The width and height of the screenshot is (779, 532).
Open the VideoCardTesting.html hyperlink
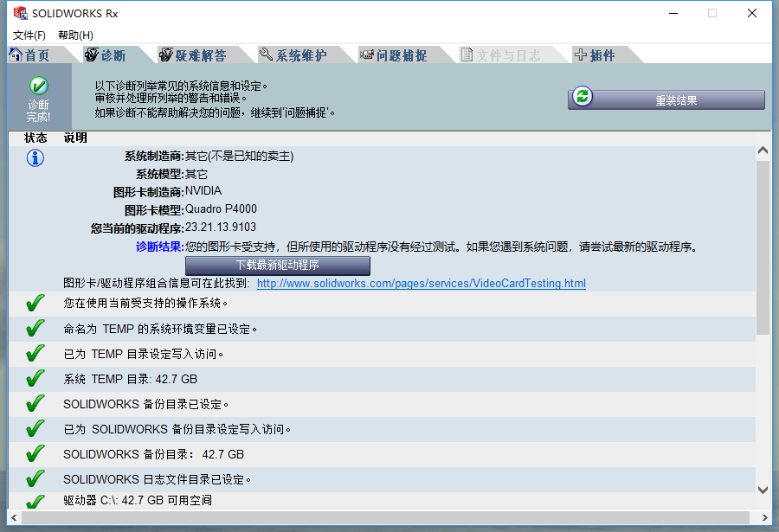click(x=422, y=283)
